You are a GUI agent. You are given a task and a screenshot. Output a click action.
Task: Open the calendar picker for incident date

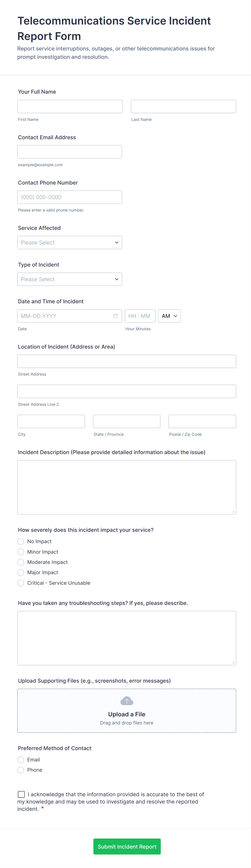pyautogui.click(x=116, y=316)
